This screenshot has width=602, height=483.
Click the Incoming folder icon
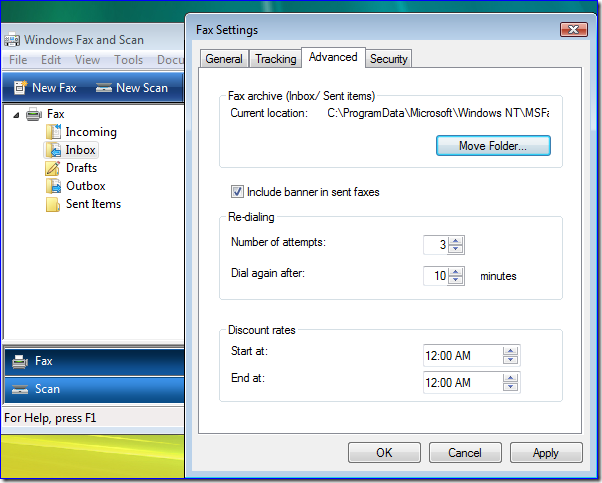(x=53, y=132)
